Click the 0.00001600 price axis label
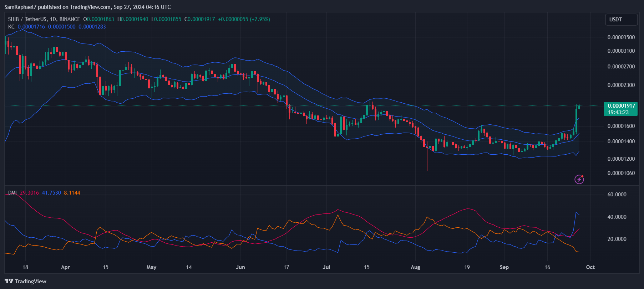The height and width of the screenshot is (289, 644). (621, 126)
